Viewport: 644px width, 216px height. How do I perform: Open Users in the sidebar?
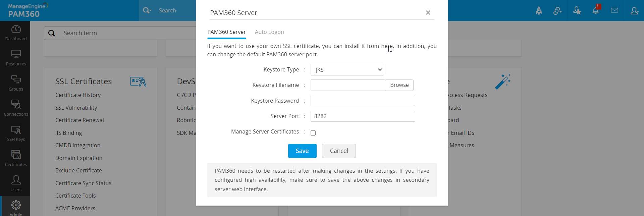(x=16, y=184)
